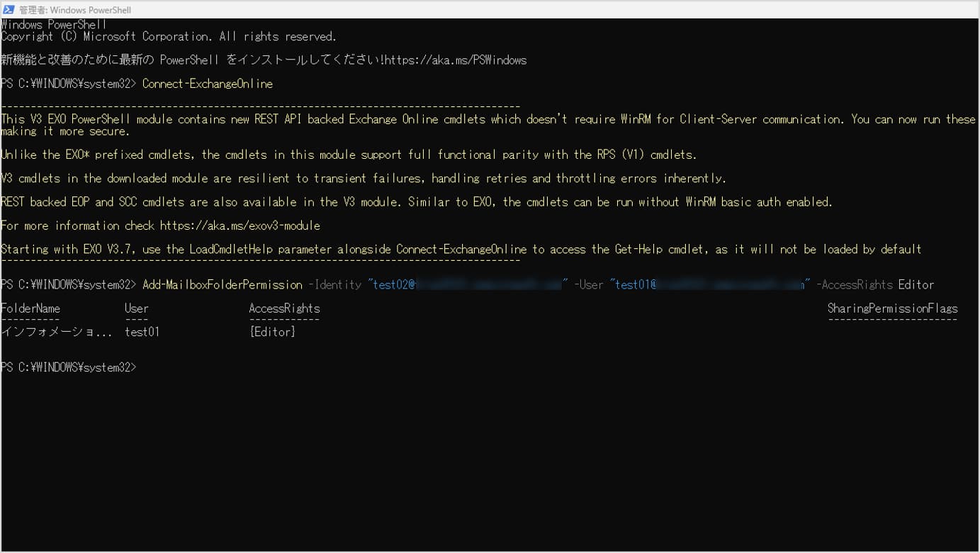Click the SharingPermissionFlags column header
This screenshot has height=553, width=980.
click(892, 308)
